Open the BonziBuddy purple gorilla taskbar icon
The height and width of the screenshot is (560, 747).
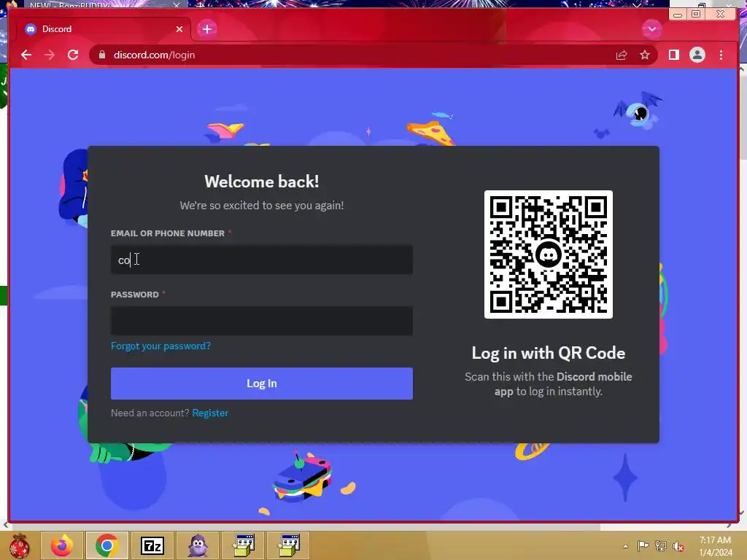coord(198,545)
